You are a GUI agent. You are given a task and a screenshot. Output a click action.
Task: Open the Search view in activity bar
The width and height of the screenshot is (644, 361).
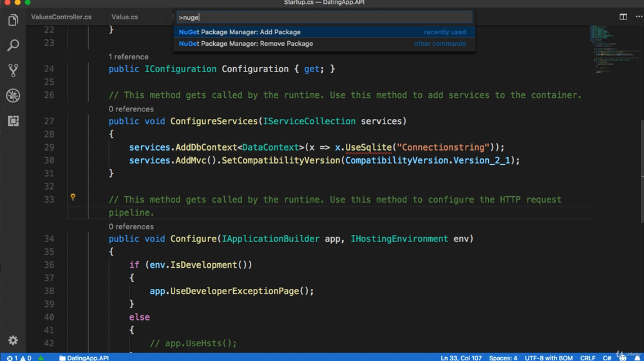coord(13,45)
